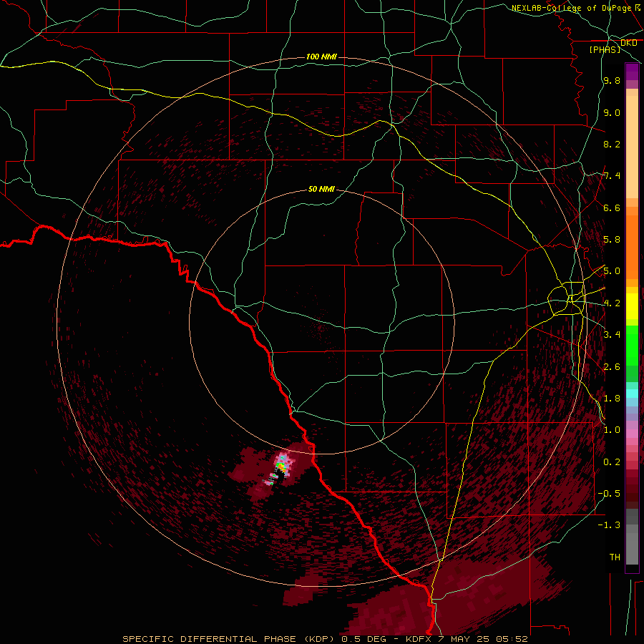Click the 8.2 value on color scale
The height and width of the screenshot is (644, 644).
click(x=612, y=144)
